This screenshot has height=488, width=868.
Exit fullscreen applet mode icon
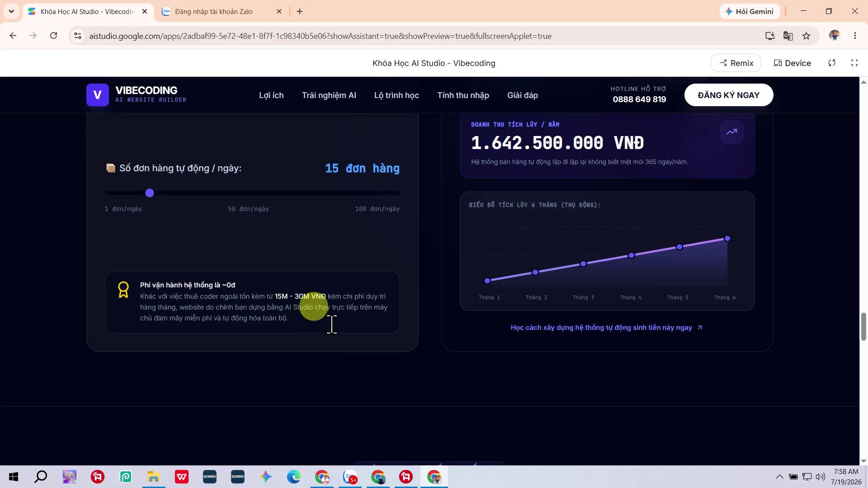[x=854, y=63]
